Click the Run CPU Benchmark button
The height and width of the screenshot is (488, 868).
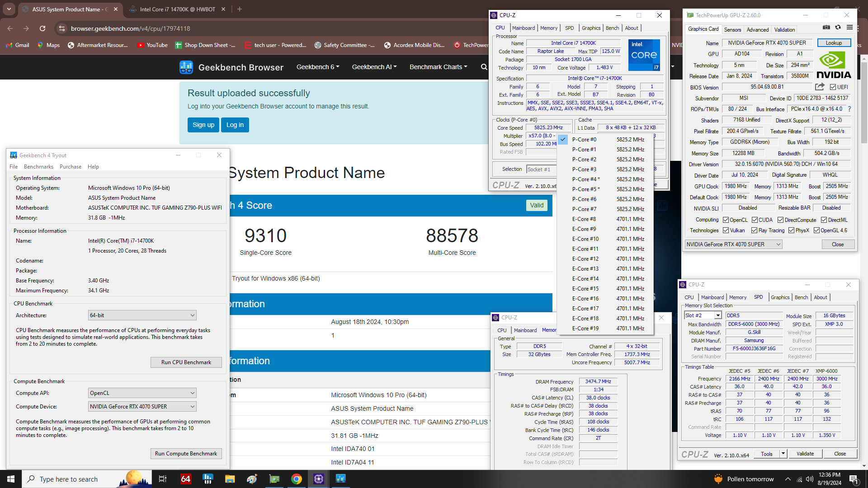pyautogui.click(x=186, y=362)
